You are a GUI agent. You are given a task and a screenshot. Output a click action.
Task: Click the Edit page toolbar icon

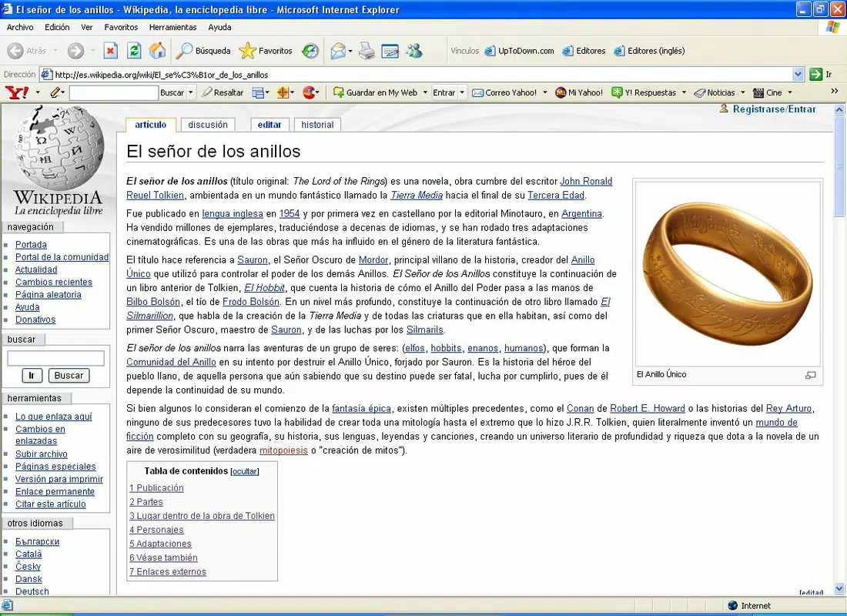[390, 51]
